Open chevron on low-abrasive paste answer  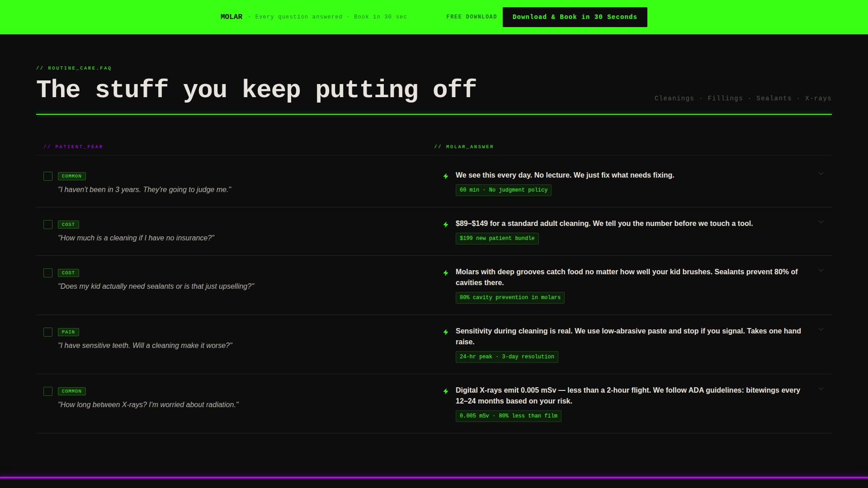coord(821,329)
